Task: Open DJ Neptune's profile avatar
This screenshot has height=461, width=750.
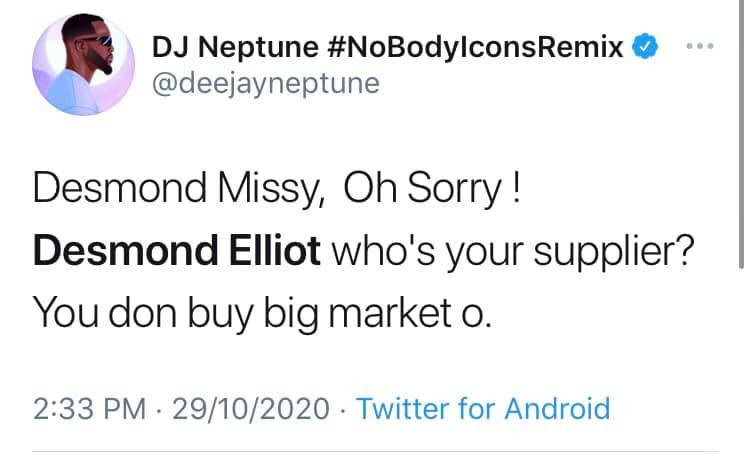Action: pos(84,65)
